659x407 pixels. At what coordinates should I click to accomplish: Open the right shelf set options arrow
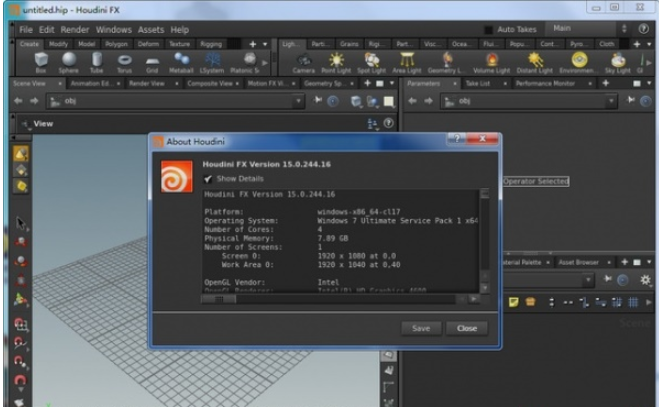tap(649, 44)
